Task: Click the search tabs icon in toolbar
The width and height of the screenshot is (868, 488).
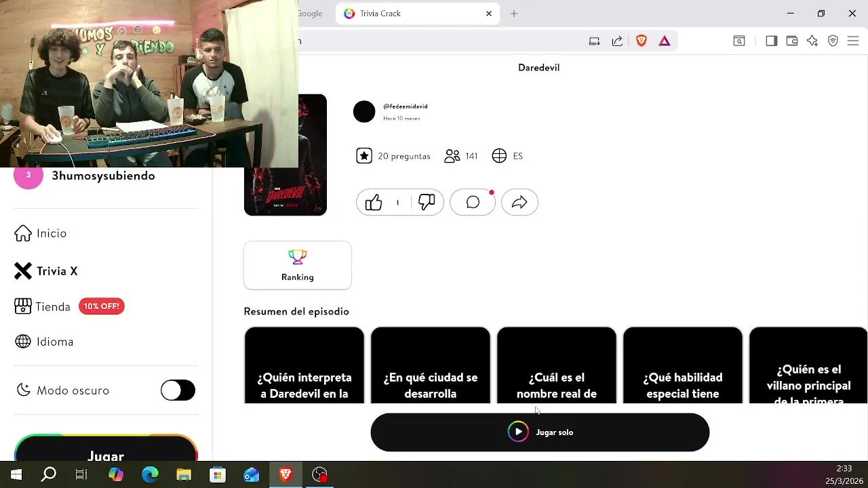Action: coord(739,41)
